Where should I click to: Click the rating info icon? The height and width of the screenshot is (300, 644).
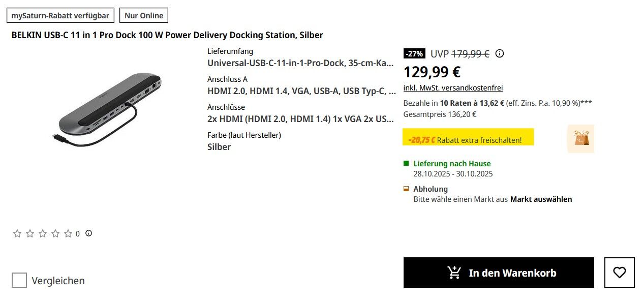pyautogui.click(x=89, y=233)
